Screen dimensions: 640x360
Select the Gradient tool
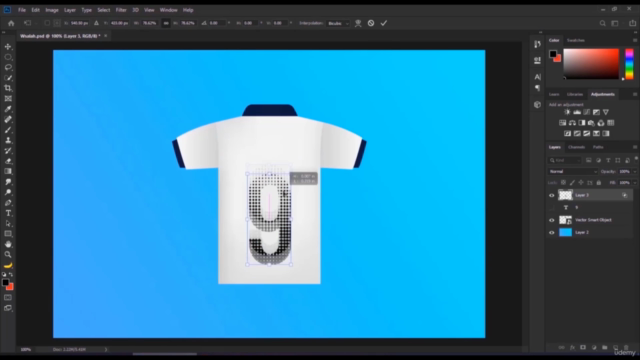pyautogui.click(x=8, y=171)
